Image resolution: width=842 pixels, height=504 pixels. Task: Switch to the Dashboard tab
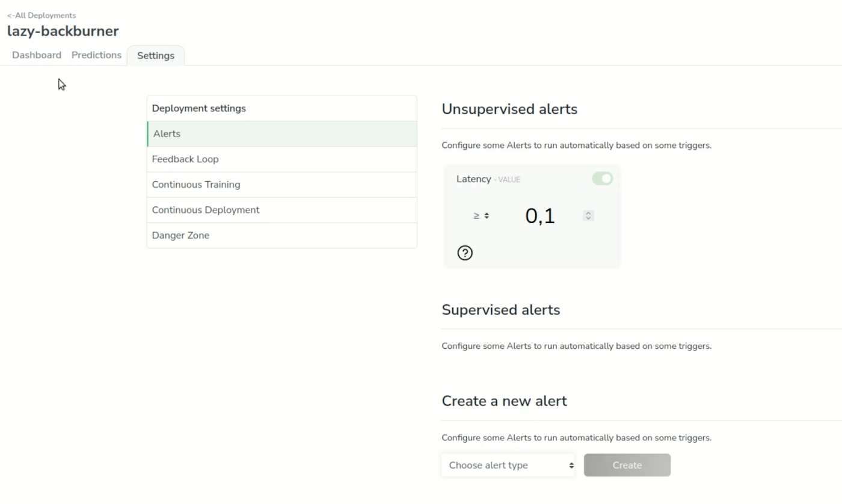[37, 55]
